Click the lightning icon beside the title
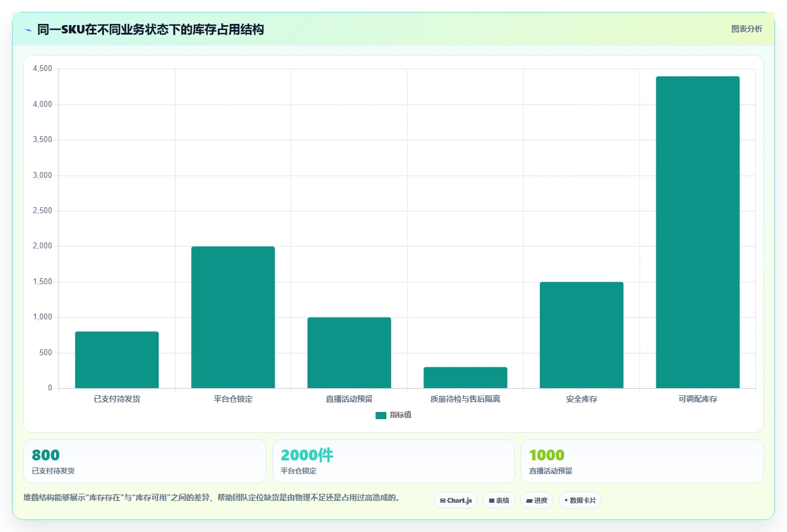 click(x=28, y=29)
